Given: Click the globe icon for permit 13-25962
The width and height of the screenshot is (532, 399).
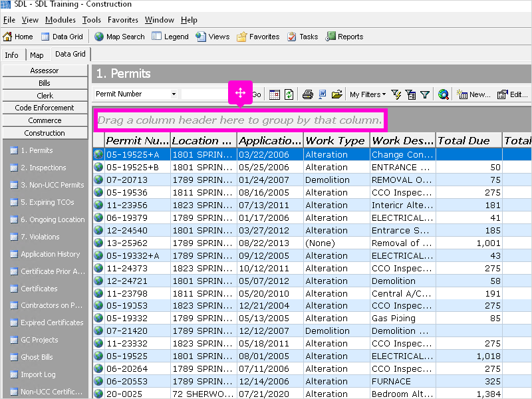Looking at the screenshot, I should (x=98, y=243).
